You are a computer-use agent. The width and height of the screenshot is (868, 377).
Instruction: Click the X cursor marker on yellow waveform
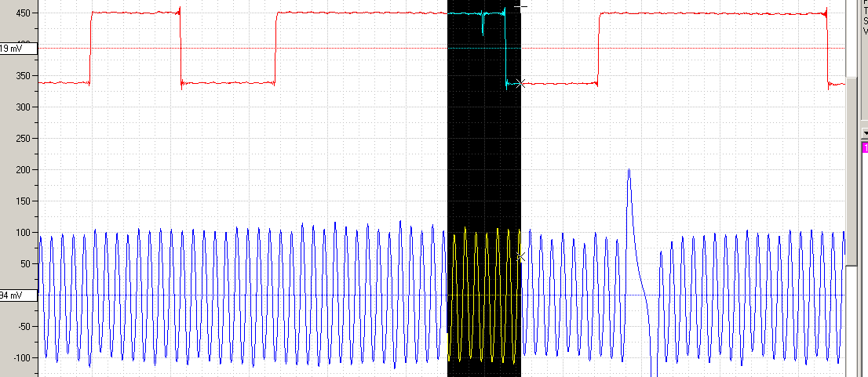click(x=520, y=257)
